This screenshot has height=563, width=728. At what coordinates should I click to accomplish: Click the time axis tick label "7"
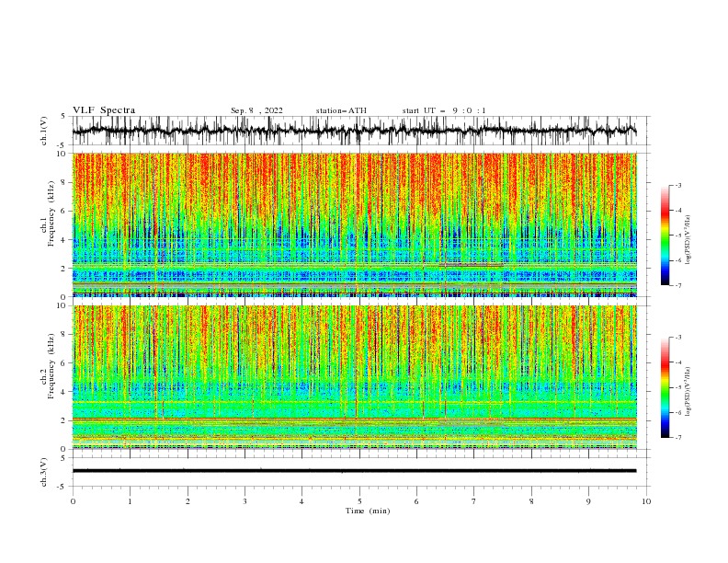(473, 501)
